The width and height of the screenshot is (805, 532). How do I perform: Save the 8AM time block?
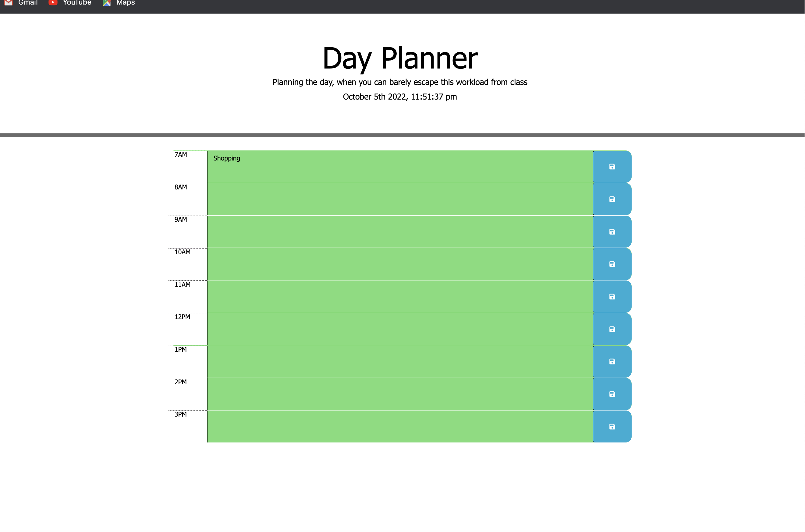tap(612, 199)
